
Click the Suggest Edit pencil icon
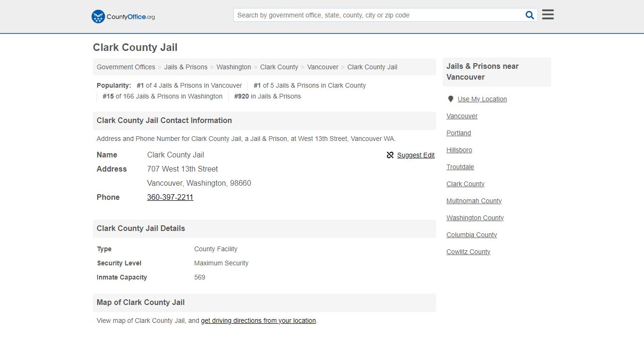pos(390,155)
